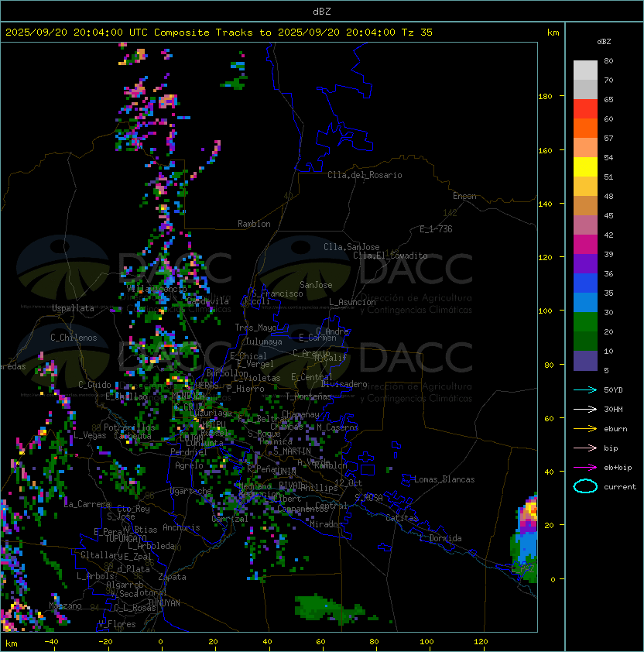The image size is (644, 652).
Task: Pick the green 20-30 dBZ swatch
Action: 585,322
